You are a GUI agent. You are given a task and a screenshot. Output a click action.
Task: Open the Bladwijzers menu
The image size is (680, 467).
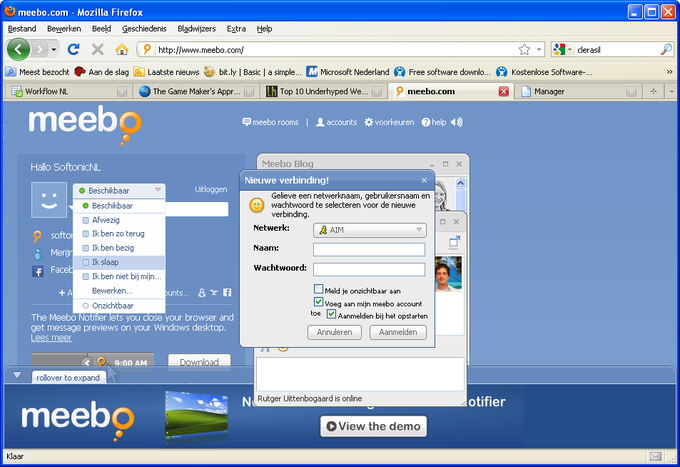(196, 29)
